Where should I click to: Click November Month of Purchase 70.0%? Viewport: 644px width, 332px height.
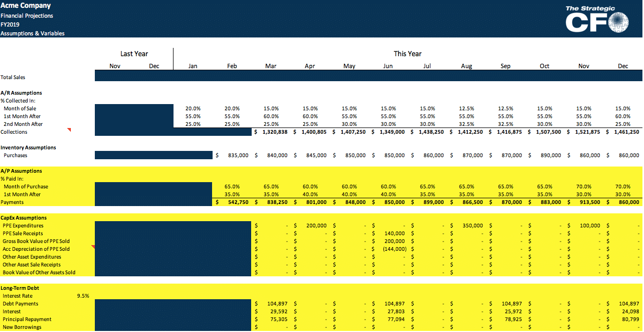[x=584, y=186]
